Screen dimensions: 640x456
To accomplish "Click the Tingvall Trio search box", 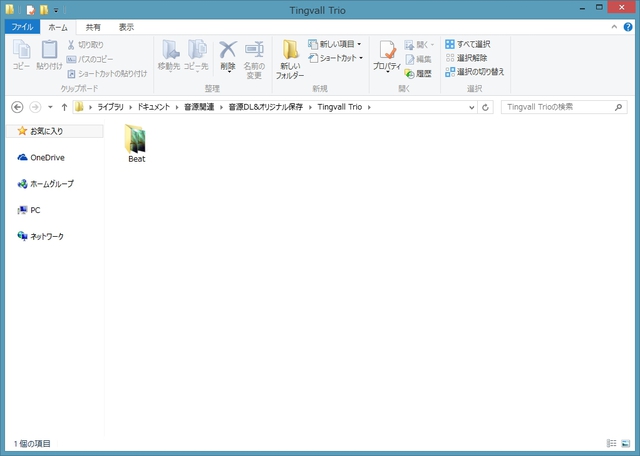I will (555, 107).
